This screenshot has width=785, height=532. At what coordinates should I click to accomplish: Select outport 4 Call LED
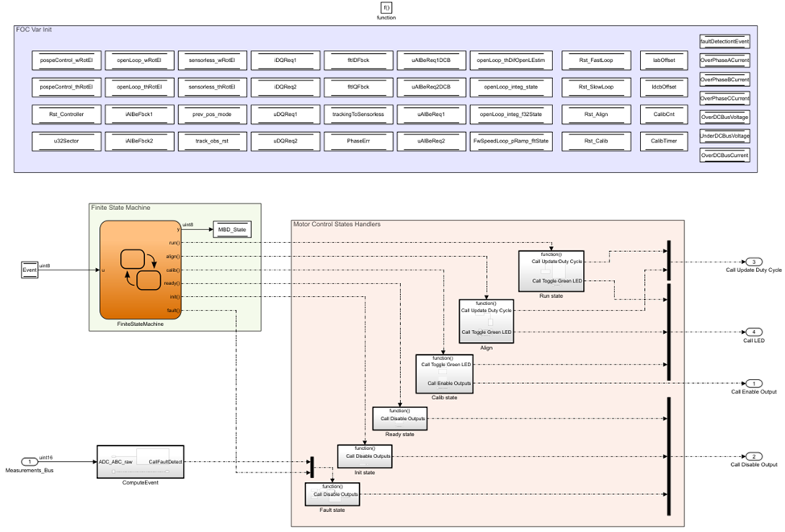tap(754, 332)
